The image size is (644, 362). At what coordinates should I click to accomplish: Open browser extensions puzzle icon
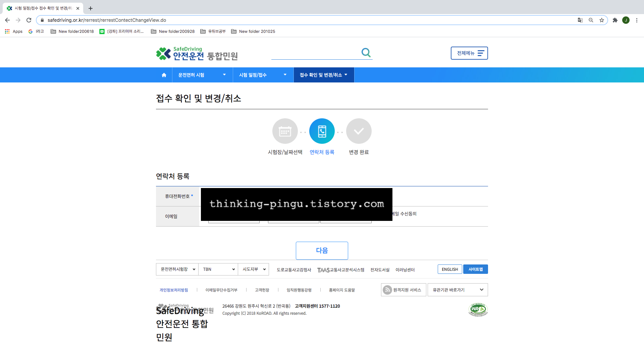click(615, 20)
